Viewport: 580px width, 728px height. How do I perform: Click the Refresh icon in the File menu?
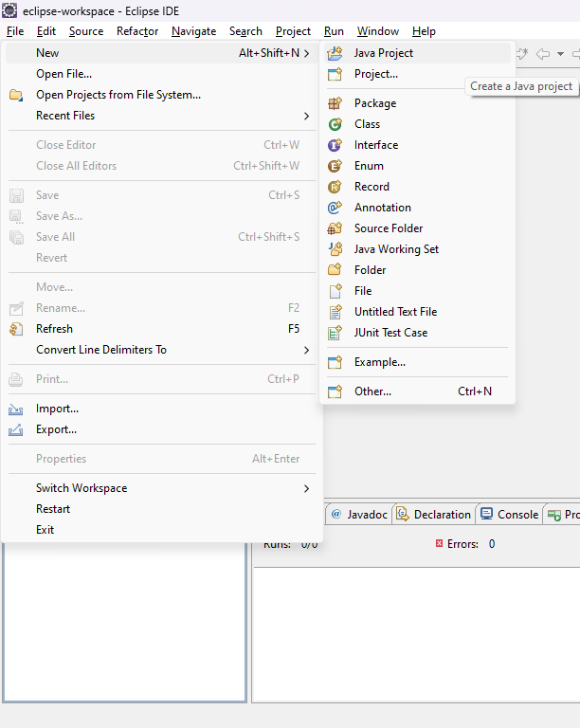[x=16, y=329]
